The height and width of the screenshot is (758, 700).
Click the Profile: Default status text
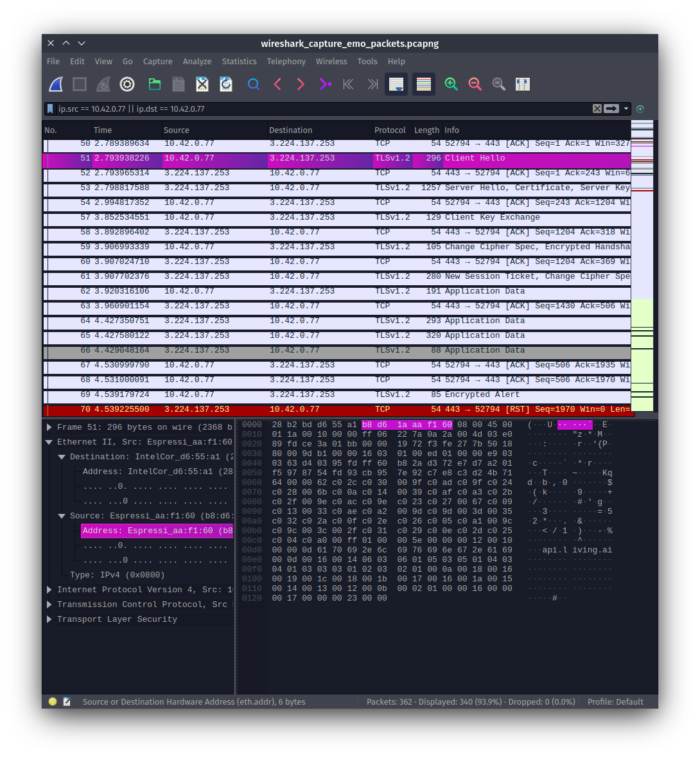615,701
